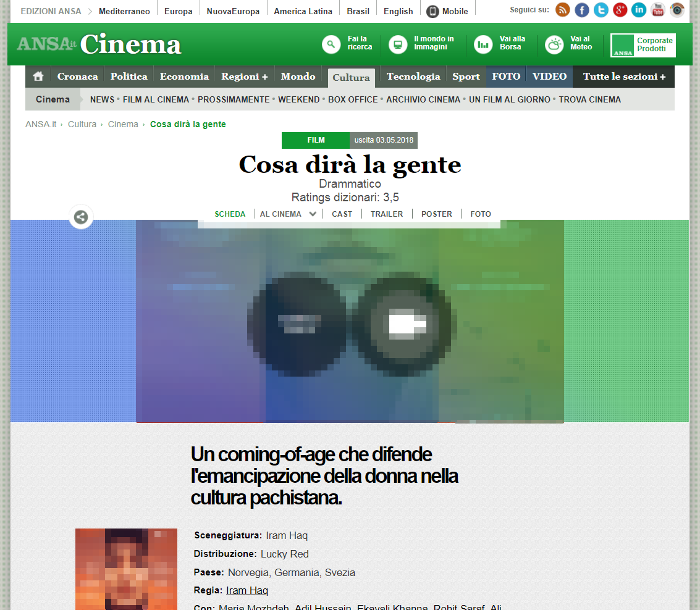Expand the AL CINEMA dropdown arrow
This screenshot has width=700, height=610.
pyautogui.click(x=313, y=214)
